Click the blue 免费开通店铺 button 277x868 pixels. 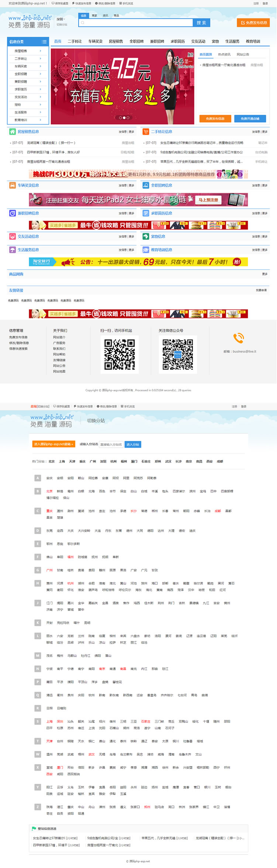click(250, 119)
